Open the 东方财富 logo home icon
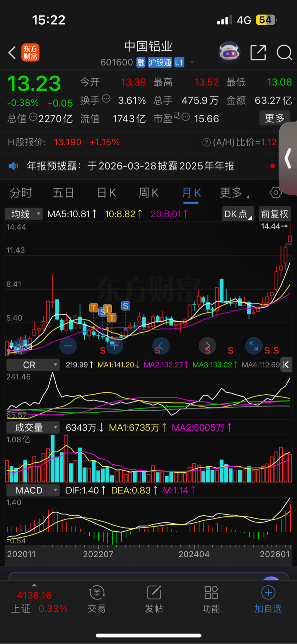Screen dimensions: 297x644 (31, 53)
